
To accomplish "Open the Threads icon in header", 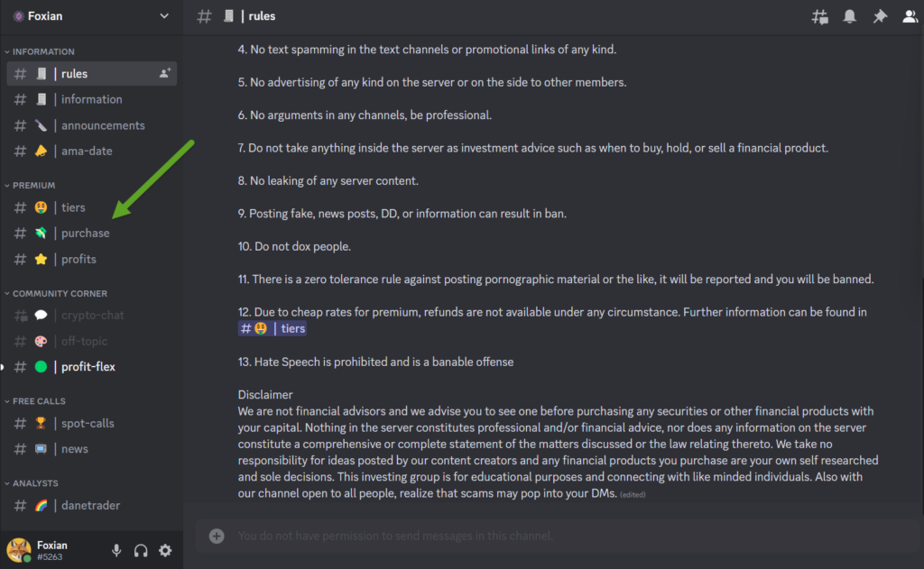I will pyautogui.click(x=819, y=16).
